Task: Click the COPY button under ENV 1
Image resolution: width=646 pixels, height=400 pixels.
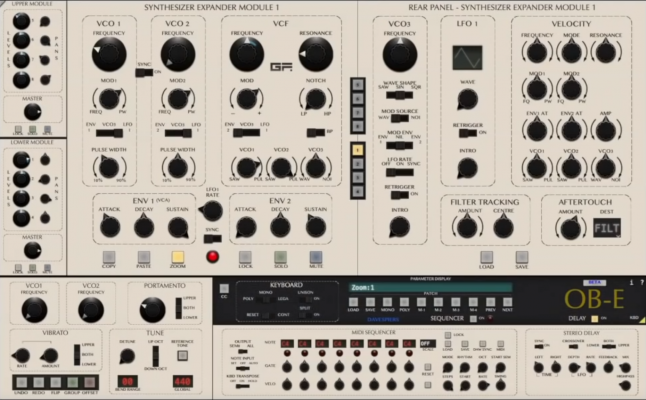Action: 109,257
